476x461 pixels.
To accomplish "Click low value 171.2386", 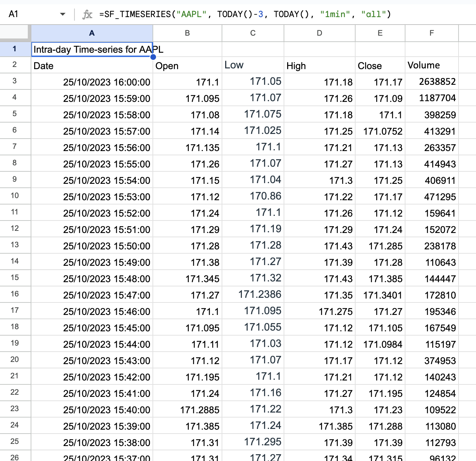I will 253,294.
